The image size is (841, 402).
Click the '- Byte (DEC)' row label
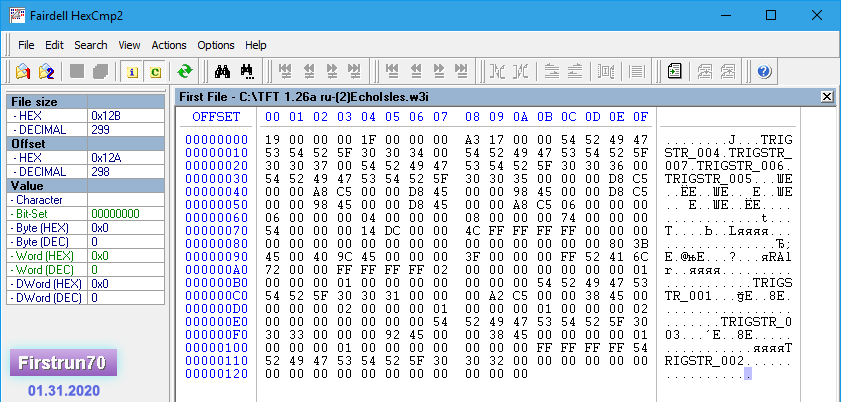[x=40, y=242]
